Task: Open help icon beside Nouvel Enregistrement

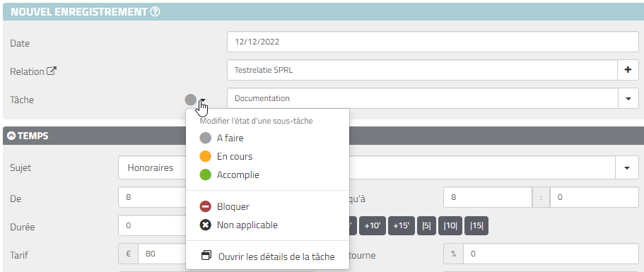Action: (155, 12)
